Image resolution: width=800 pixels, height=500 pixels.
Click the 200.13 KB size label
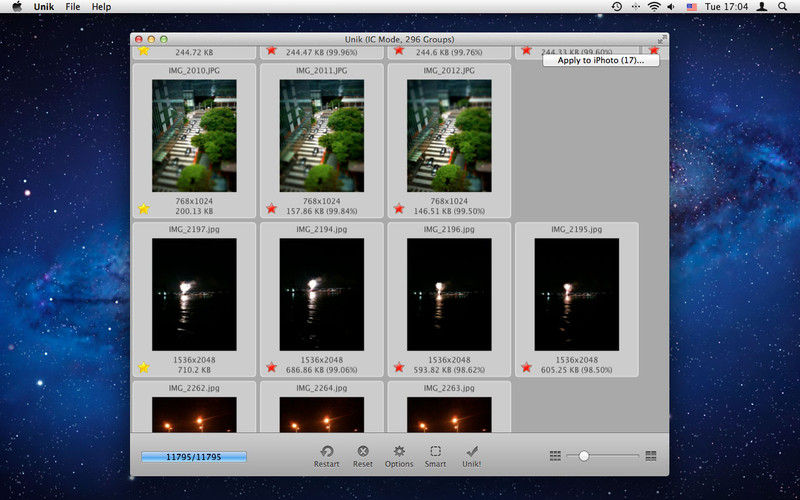point(194,211)
